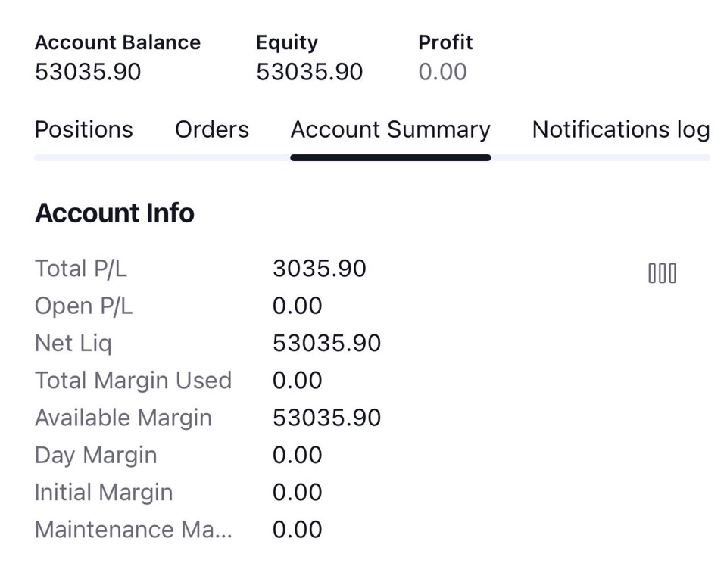This screenshot has width=727, height=588.
Task: Click the Equity value at top
Action: (309, 72)
